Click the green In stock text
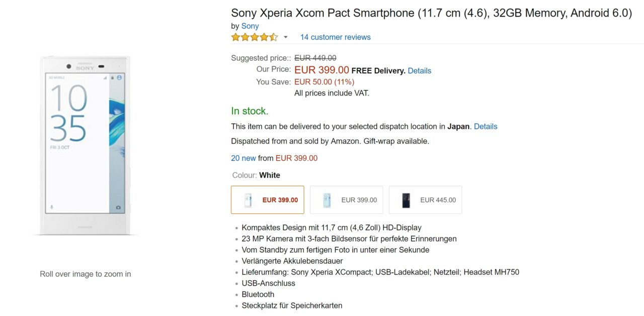 tap(250, 111)
